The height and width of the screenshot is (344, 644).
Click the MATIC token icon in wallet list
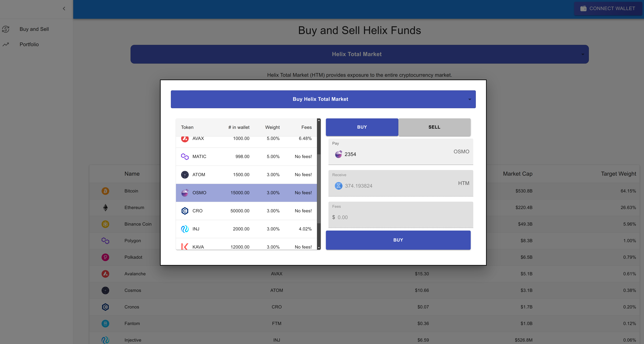(185, 157)
